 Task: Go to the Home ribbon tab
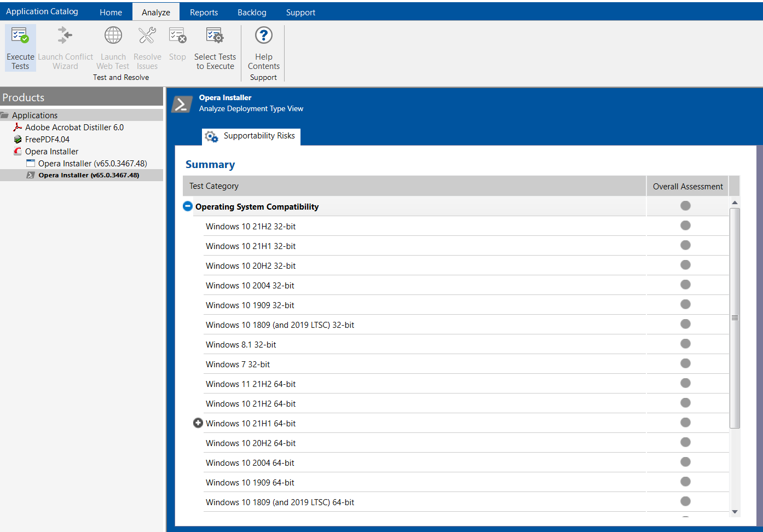(111, 12)
